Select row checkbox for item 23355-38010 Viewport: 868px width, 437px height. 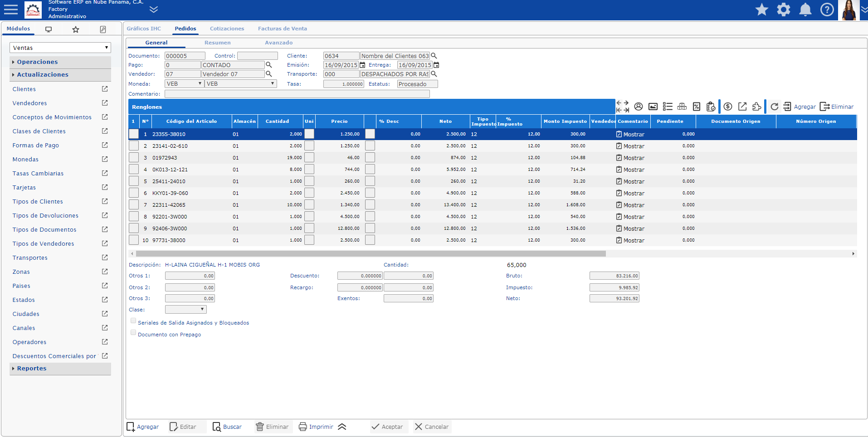(134, 134)
